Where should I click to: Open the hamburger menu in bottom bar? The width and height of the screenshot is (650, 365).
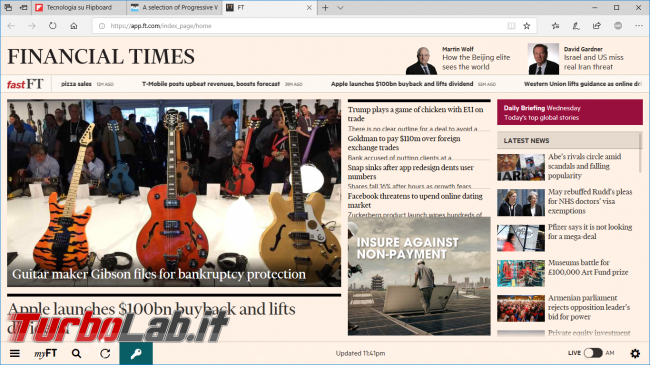point(15,353)
